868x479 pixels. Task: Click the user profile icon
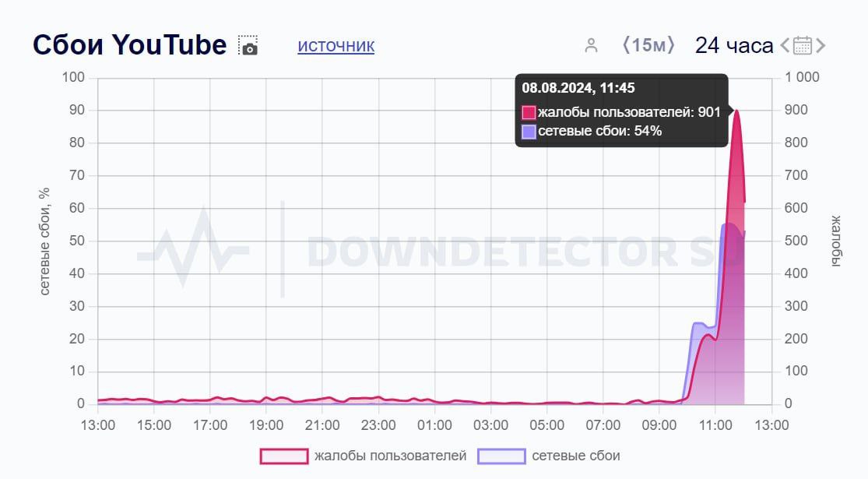click(591, 45)
